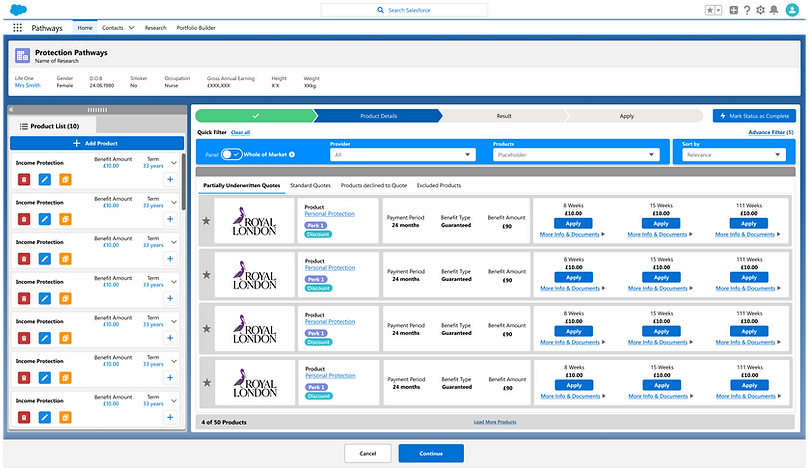Copy the first Income Protection product
The height and width of the screenshot is (468, 809).
[65, 180]
